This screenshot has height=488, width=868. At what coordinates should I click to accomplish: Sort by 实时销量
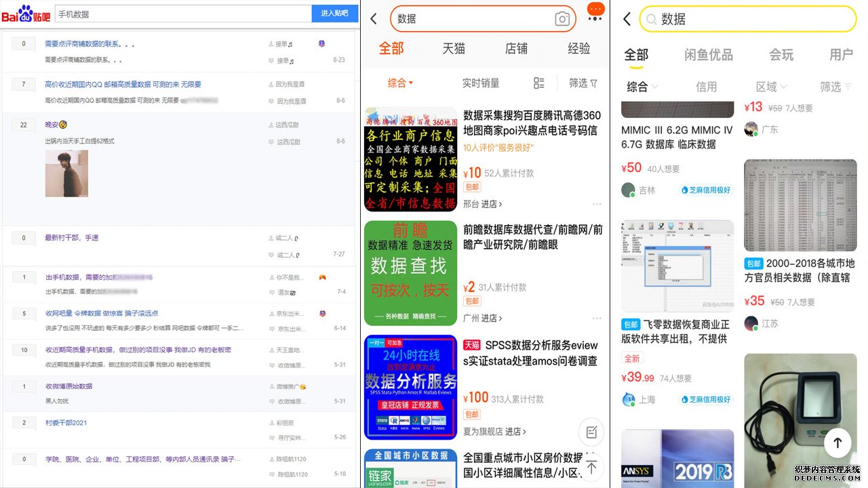[x=481, y=83]
